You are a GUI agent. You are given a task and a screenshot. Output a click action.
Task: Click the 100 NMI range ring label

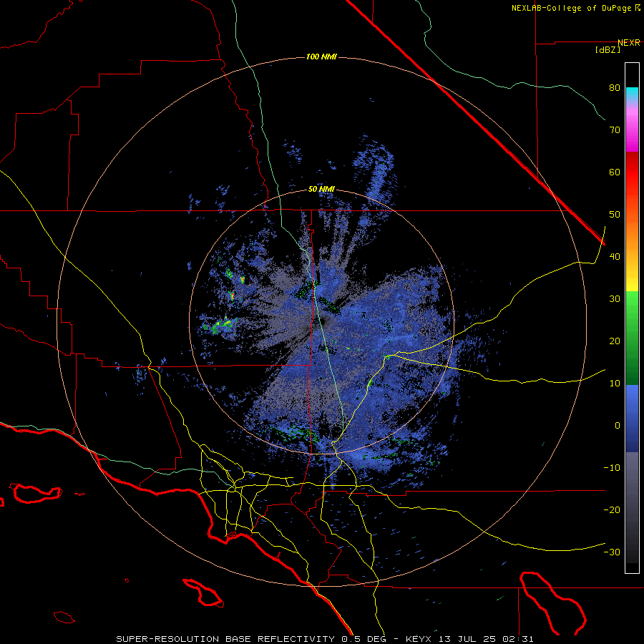click(x=321, y=57)
